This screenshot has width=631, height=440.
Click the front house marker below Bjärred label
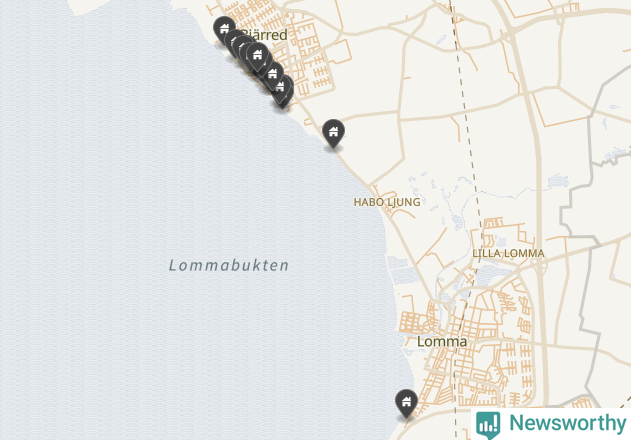point(257,55)
